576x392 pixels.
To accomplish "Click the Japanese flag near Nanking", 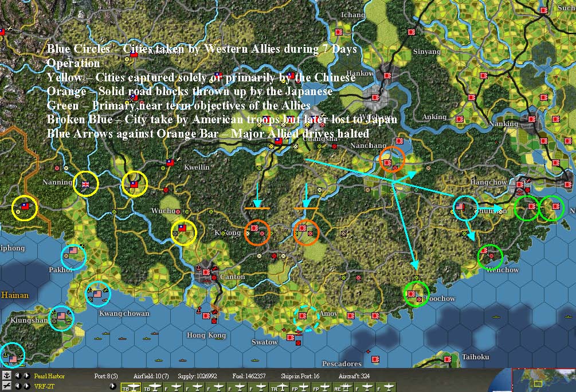I will coord(532,119).
